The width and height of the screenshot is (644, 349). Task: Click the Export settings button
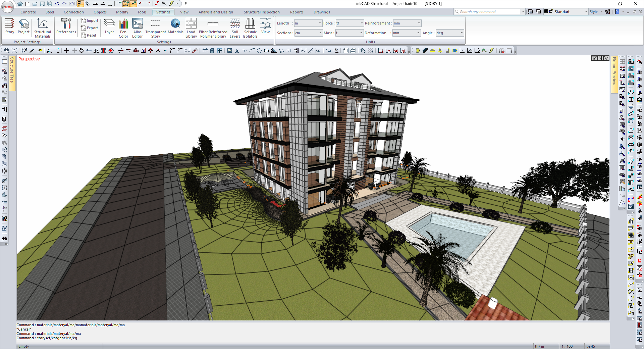pos(90,28)
